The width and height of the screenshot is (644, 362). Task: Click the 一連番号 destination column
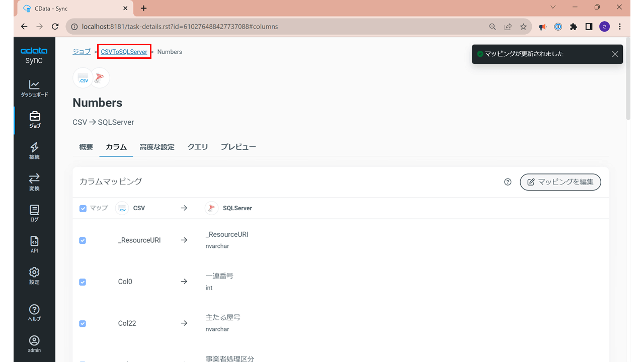pos(219,276)
